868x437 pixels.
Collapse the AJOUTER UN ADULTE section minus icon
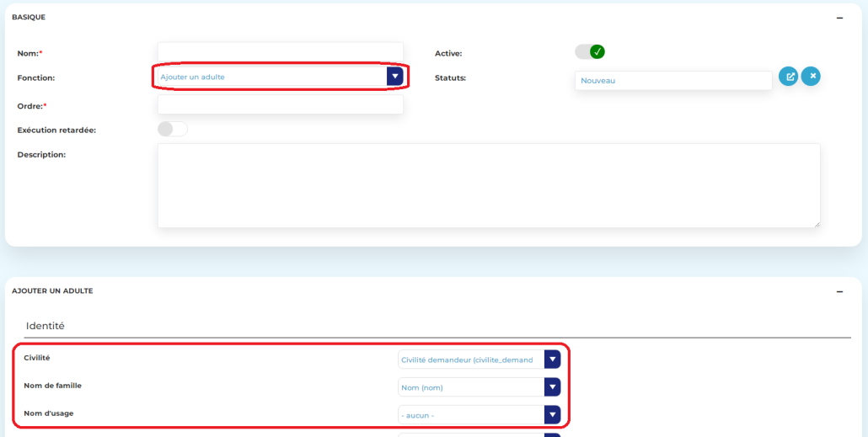tap(839, 291)
